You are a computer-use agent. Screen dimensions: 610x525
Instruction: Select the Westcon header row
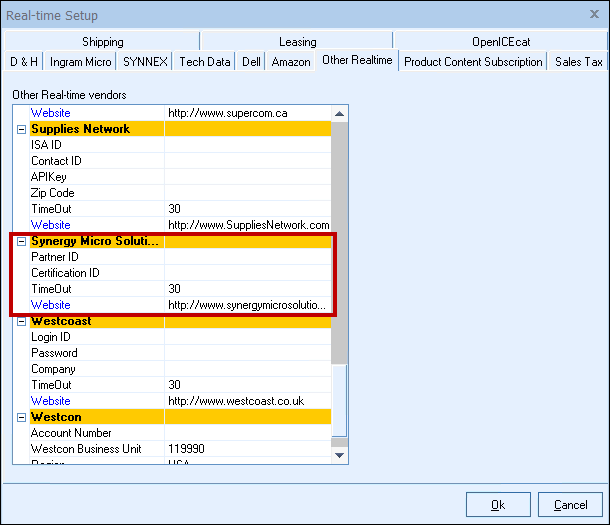click(x=181, y=417)
